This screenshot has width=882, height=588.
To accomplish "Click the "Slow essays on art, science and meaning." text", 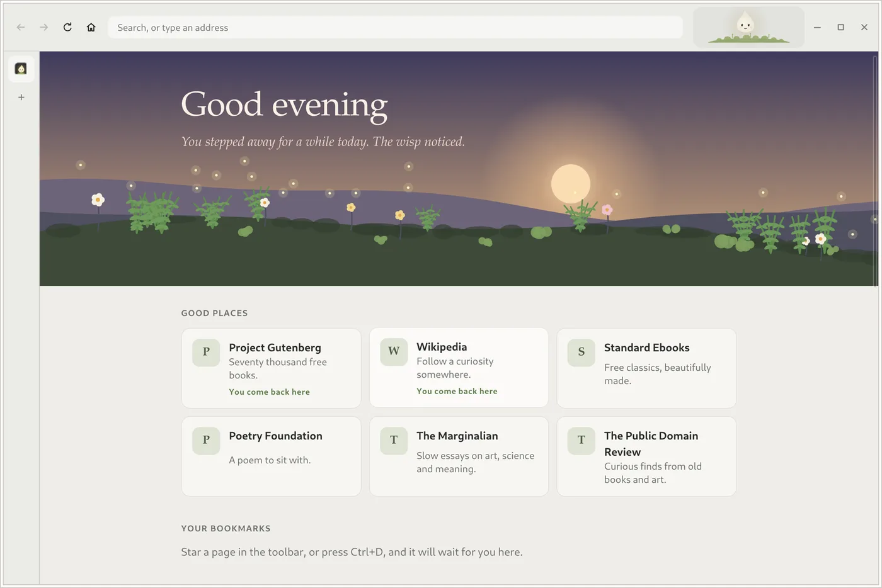I will 476,462.
